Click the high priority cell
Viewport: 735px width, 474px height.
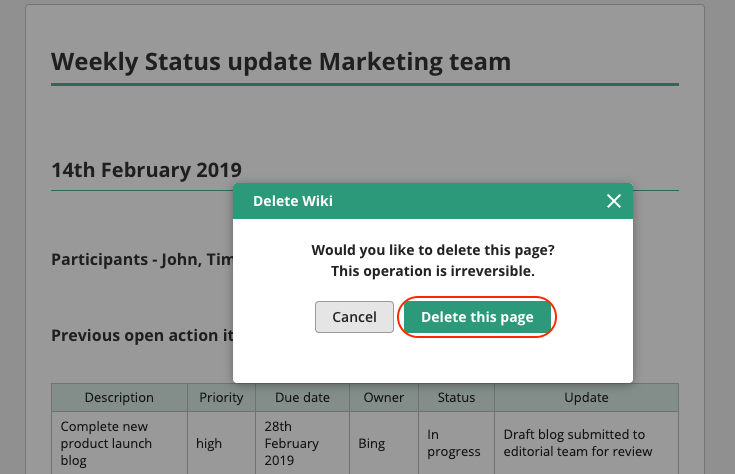point(209,443)
